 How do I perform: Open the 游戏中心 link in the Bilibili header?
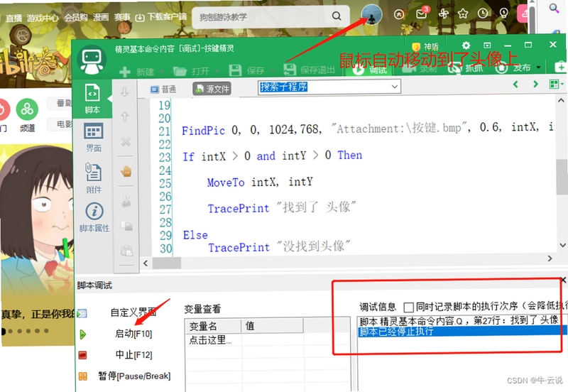coord(43,17)
